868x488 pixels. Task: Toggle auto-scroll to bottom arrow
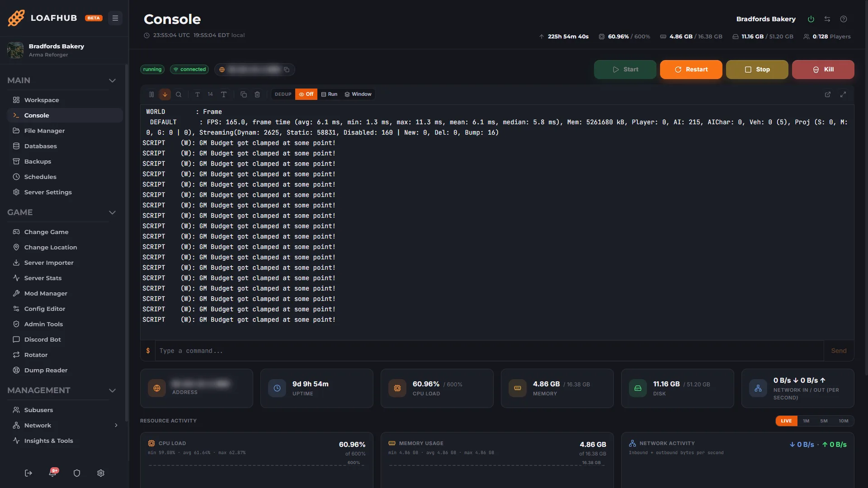(165, 94)
